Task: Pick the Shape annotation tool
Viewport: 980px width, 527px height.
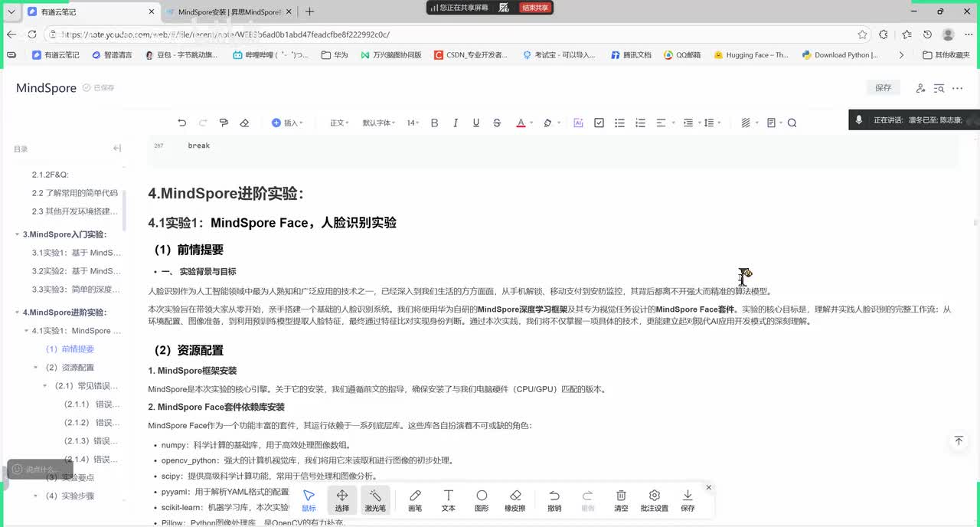Action: (x=482, y=500)
